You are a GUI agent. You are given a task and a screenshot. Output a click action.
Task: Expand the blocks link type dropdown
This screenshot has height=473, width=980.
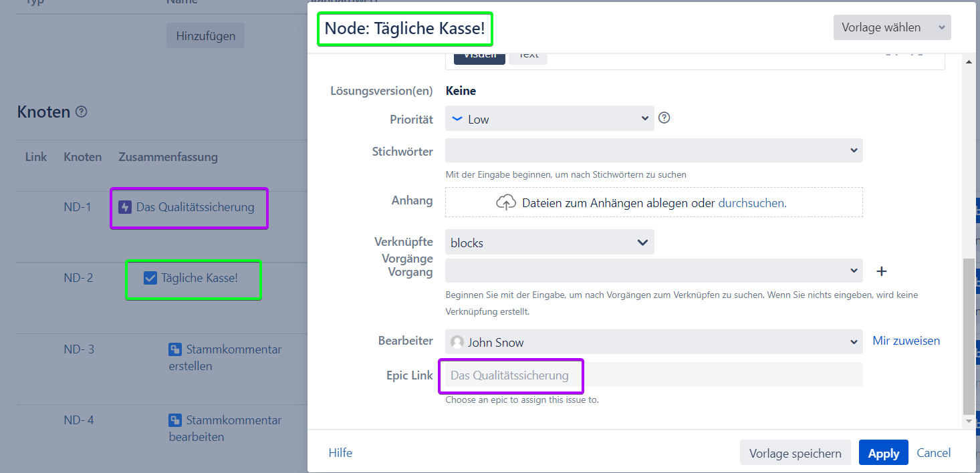549,243
